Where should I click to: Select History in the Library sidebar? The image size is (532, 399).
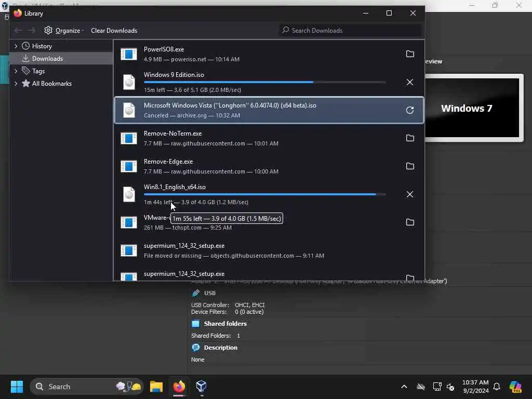pyautogui.click(x=42, y=46)
